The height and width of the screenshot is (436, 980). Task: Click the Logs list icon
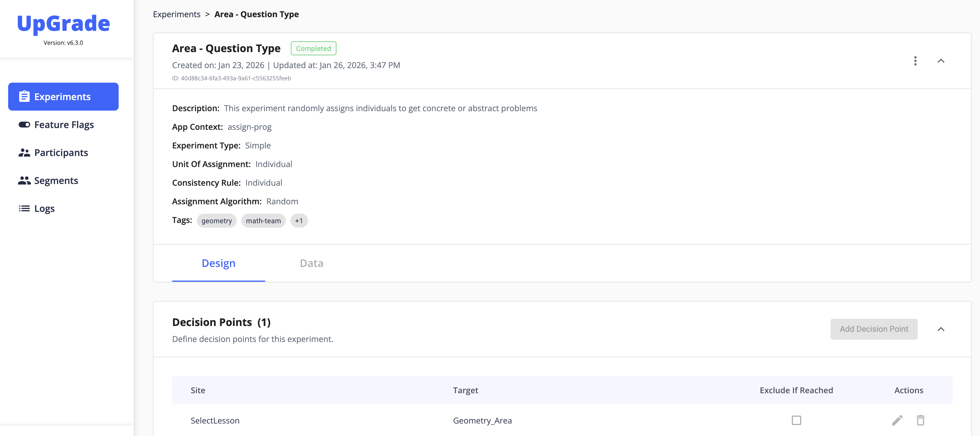pos(24,208)
